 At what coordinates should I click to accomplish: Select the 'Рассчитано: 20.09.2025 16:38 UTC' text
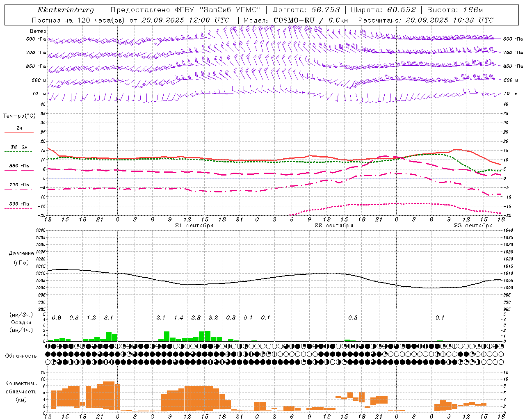tap(426, 20)
